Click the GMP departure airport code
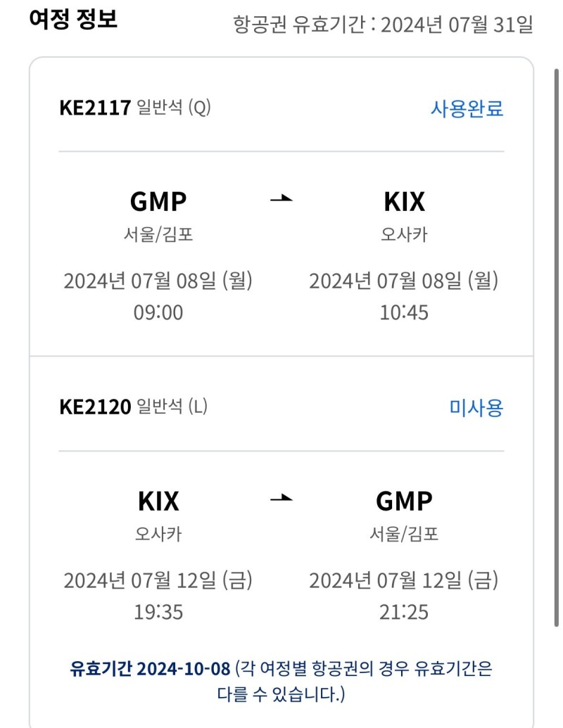Screen dimensions: 563x728 (x=158, y=201)
